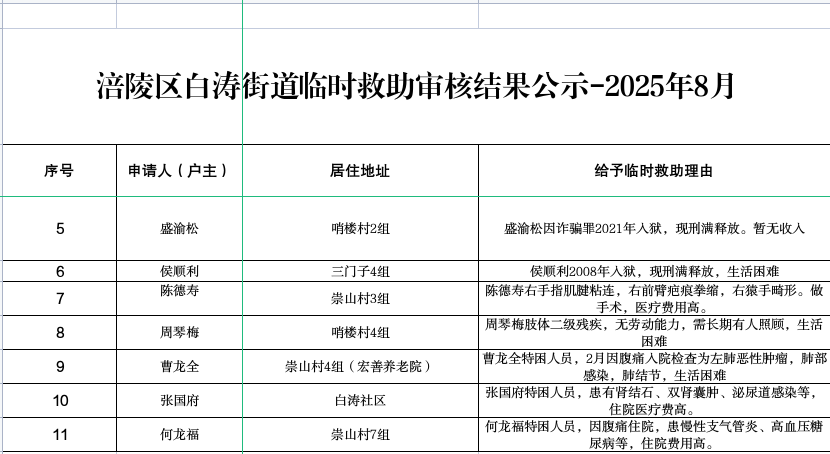Click address cell 哨楼村2组
Viewport: 830px width, 454px height.
[x=360, y=229]
